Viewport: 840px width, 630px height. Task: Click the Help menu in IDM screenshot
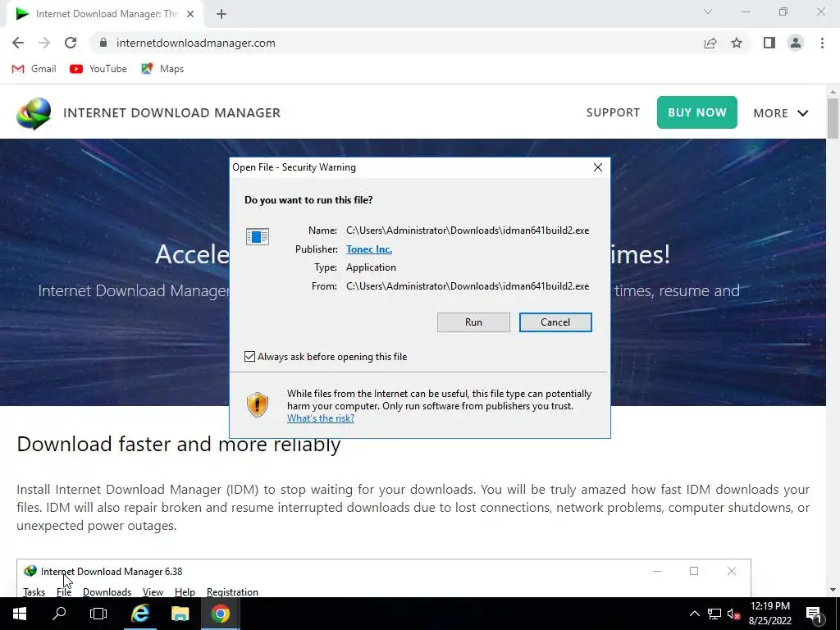pyautogui.click(x=185, y=592)
